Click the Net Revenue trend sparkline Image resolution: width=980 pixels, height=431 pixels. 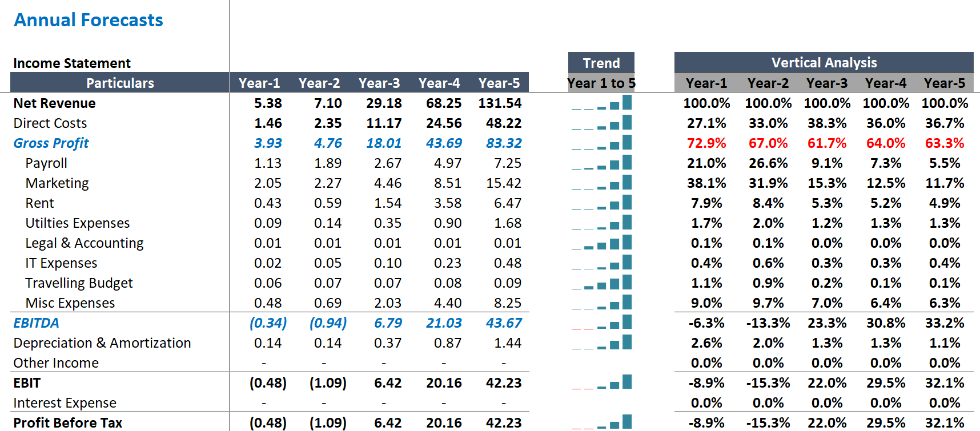click(601, 103)
